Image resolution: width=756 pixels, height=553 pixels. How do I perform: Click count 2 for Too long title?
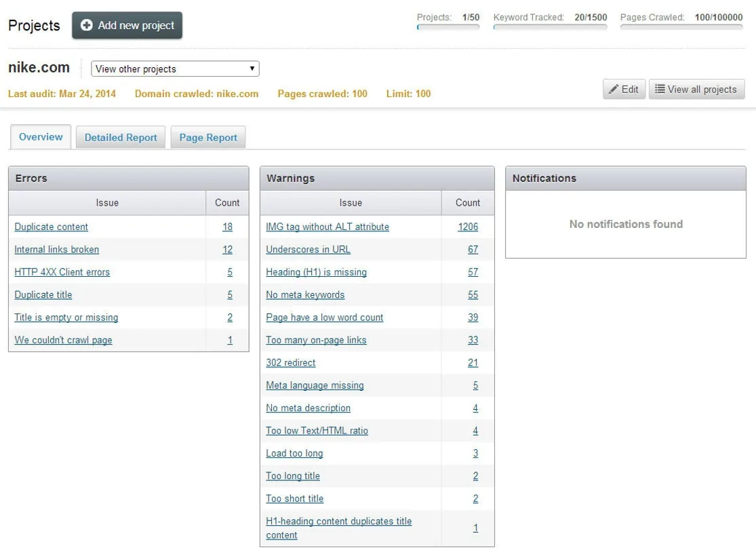(x=475, y=476)
